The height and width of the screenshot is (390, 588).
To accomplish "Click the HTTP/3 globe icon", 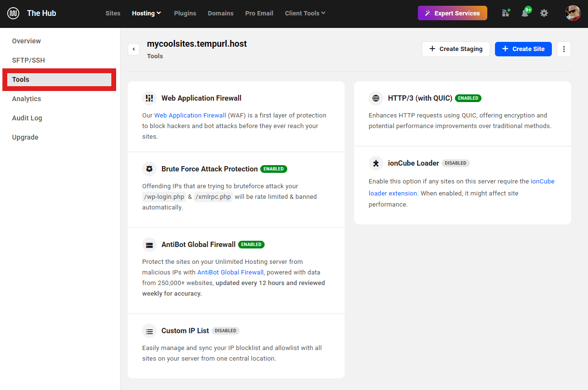I will (376, 98).
